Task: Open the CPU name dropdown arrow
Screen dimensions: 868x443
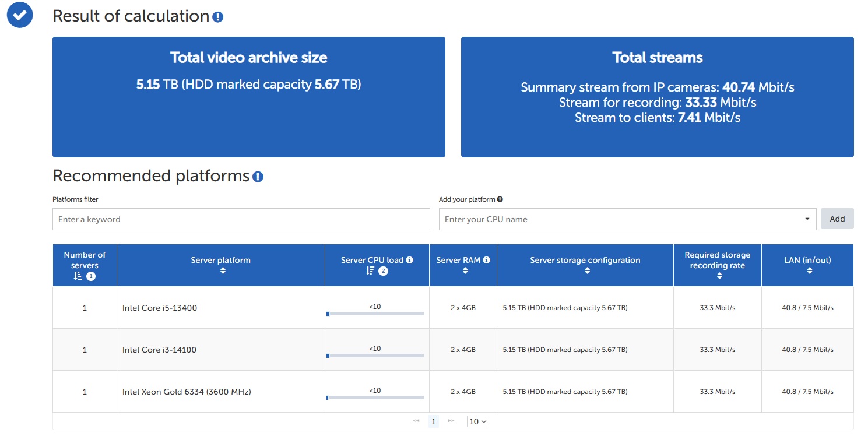Action: tap(807, 219)
